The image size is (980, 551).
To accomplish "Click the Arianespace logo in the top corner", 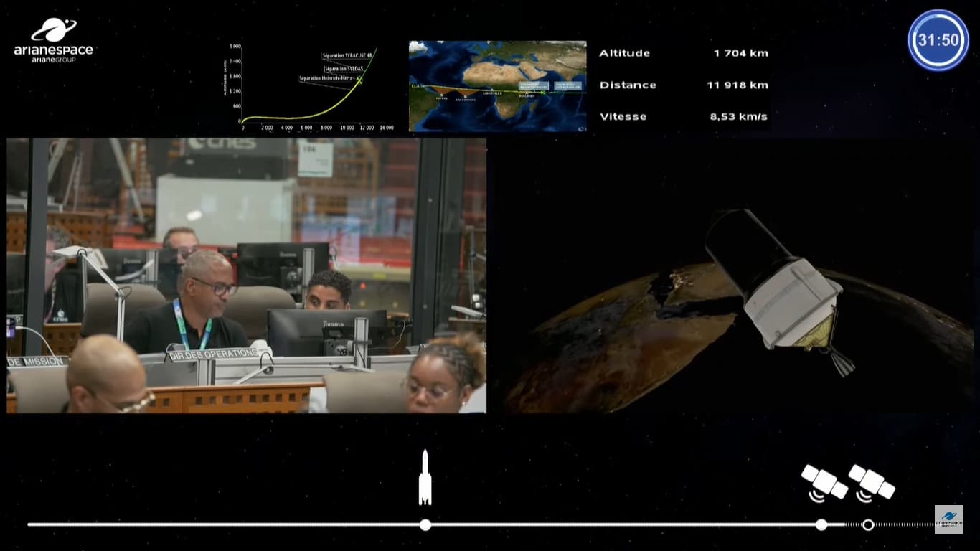I will [x=54, y=39].
